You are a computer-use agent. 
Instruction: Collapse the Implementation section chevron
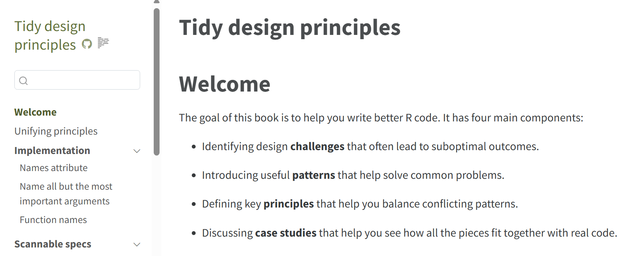point(137,151)
